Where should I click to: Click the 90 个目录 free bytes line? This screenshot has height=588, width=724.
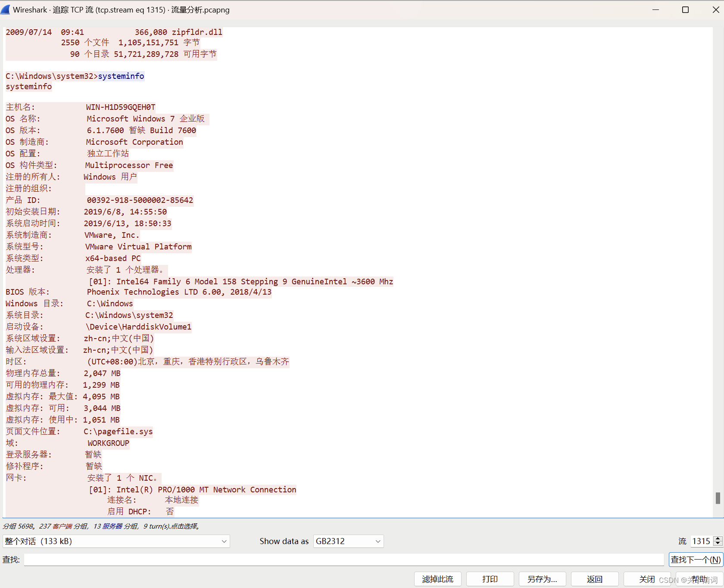(x=144, y=54)
